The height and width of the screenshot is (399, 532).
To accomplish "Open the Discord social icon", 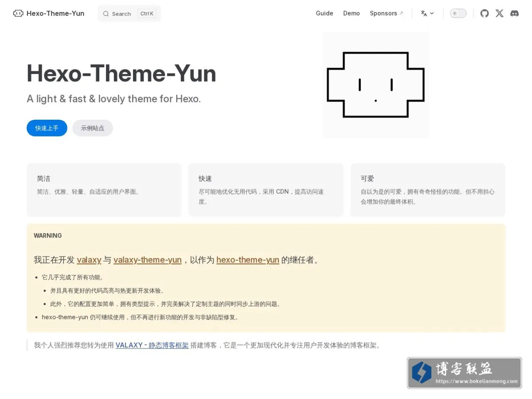I will (x=514, y=13).
